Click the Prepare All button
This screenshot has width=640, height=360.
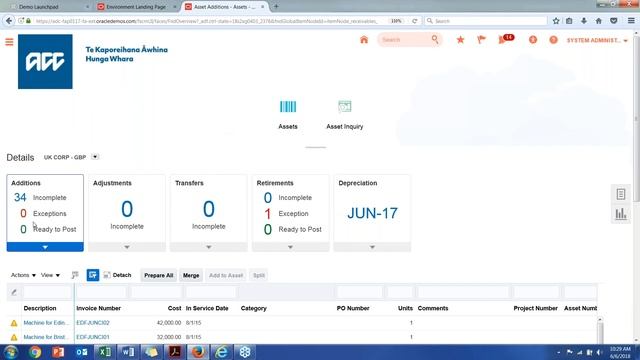click(x=158, y=276)
